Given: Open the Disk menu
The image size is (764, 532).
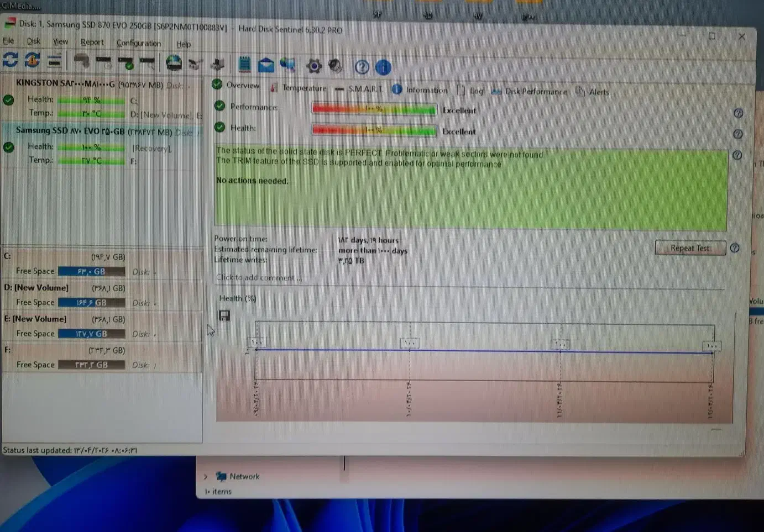Looking at the screenshot, I should click(x=33, y=41).
